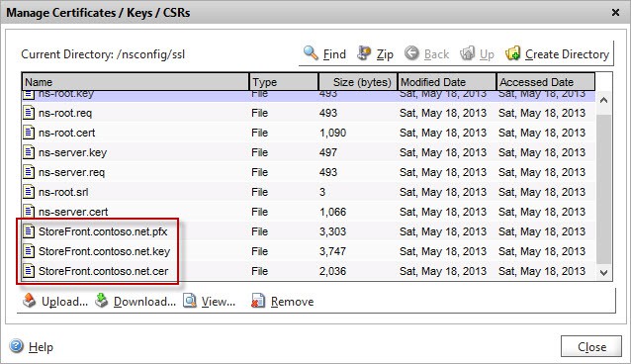Screen dimensions: 631x364
Task: Select the ns-server.cert file name
Action: click(73, 212)
